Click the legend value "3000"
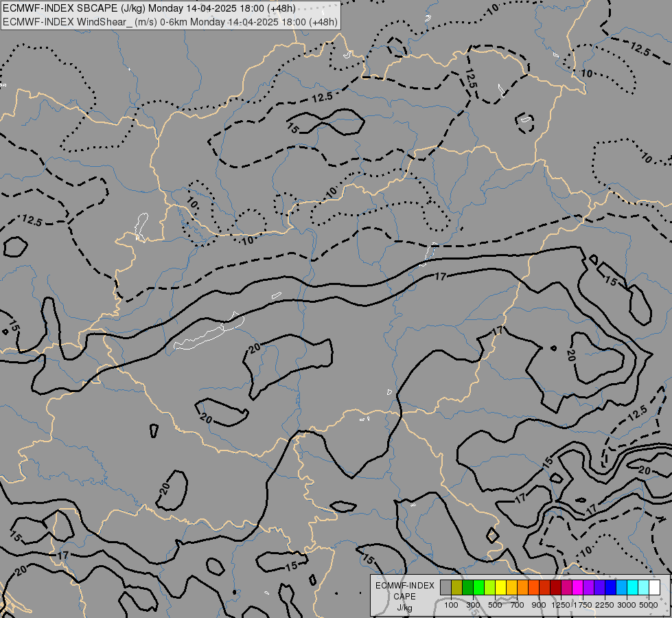This screenshot has width=672, height=618. [627, 605]
